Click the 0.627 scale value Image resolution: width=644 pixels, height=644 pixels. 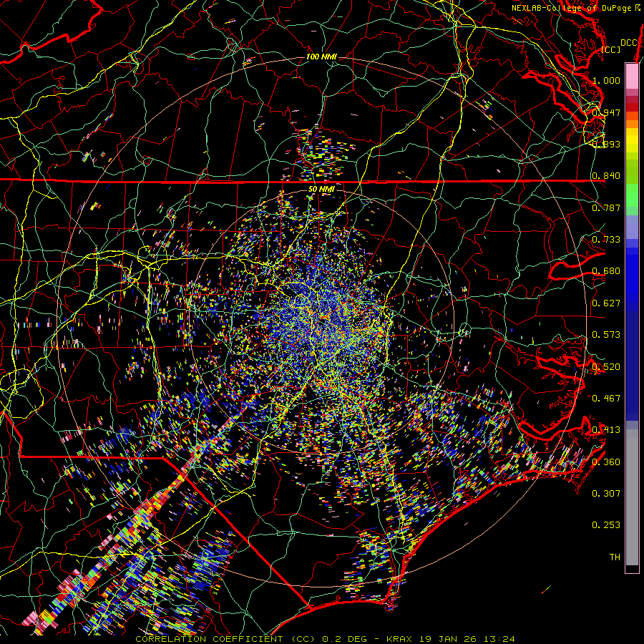(x=606, y=303)
